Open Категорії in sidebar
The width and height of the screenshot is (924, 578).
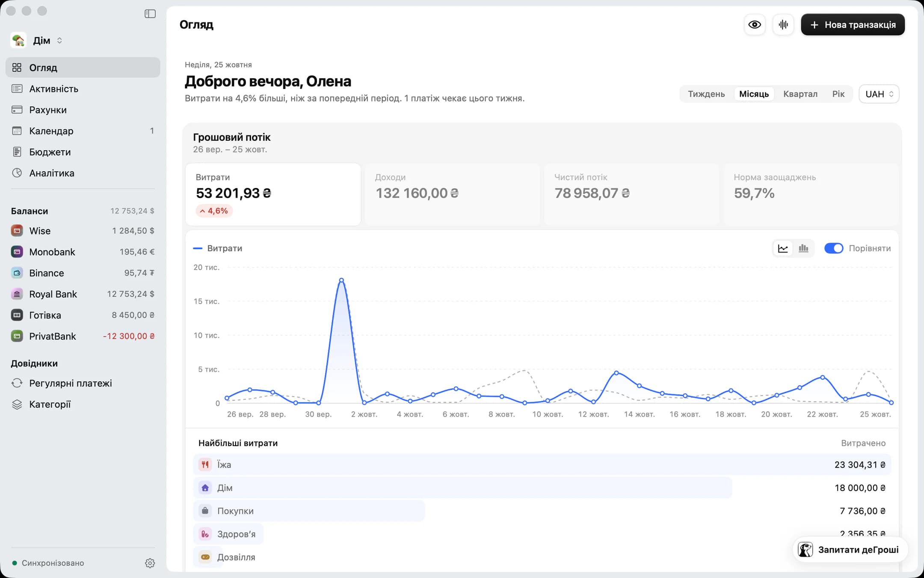pos(83,404)
